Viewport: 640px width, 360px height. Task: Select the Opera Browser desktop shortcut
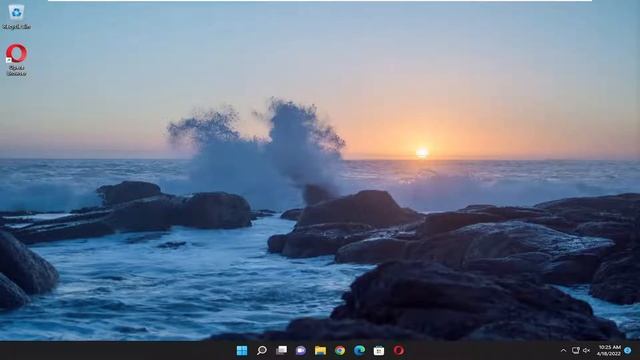[x=16, y=60]
